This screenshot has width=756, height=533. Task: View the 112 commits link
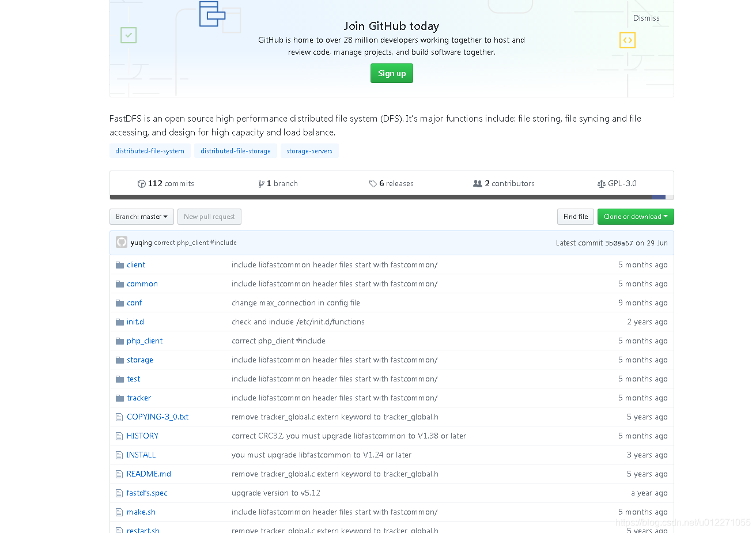coord(166,184)
